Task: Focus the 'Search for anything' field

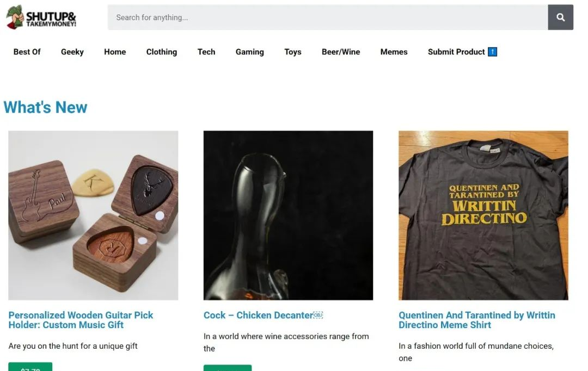Action: click(327, 17)
